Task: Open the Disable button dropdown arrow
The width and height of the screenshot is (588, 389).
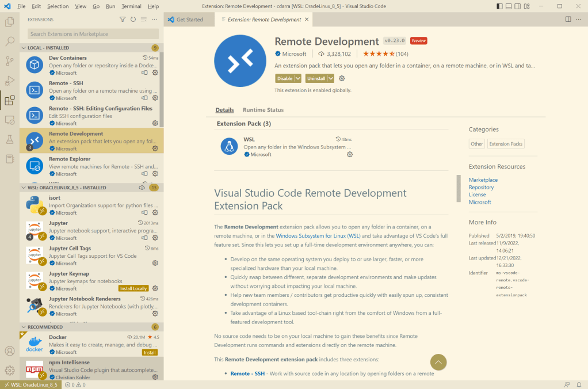Action: coord(298,78)
